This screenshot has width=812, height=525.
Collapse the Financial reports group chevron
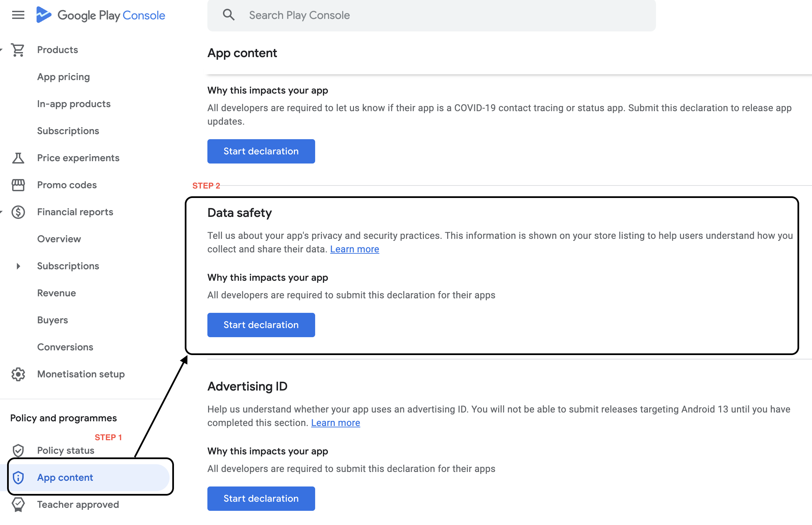pos(1,212)
